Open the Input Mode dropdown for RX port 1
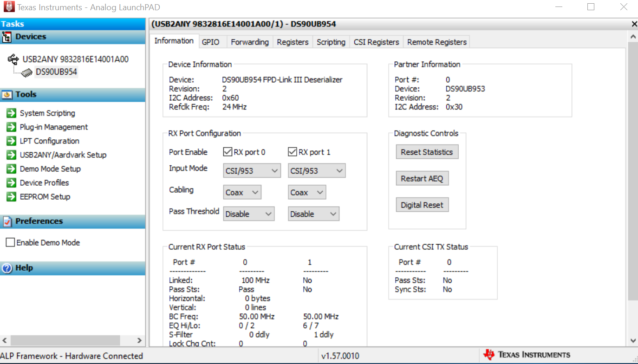The height and width of the screenshot is (364, 638). (x=317, y=171)
